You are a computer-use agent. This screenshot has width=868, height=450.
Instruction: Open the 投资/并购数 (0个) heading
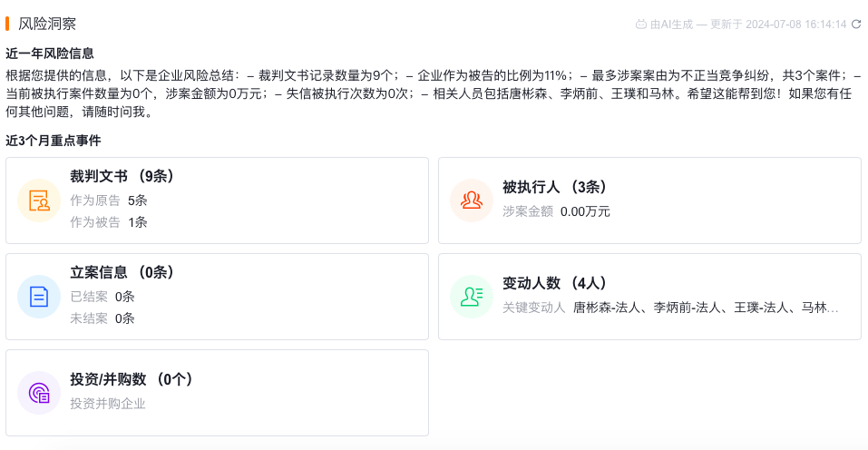pos(132,379)
